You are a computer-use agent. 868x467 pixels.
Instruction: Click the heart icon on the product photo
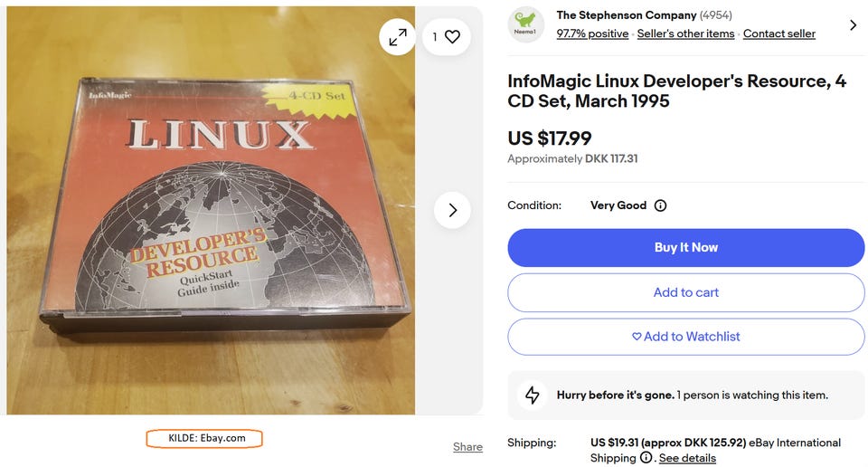coord(452,37)
